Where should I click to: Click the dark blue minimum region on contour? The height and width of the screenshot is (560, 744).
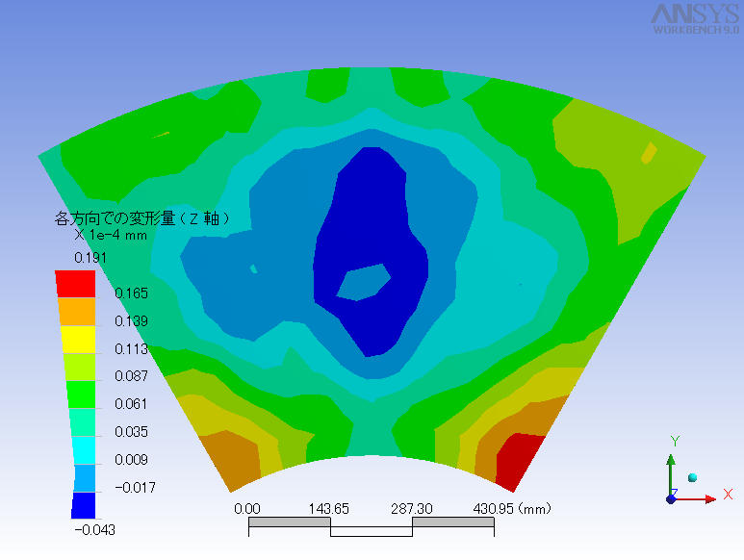[x=372, y=214]
